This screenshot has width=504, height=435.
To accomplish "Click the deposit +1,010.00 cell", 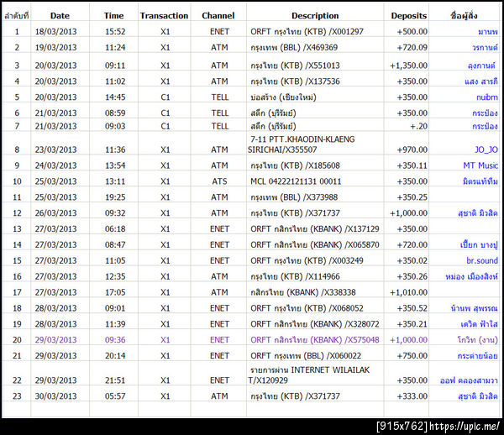I will click(x=408, y=292).
